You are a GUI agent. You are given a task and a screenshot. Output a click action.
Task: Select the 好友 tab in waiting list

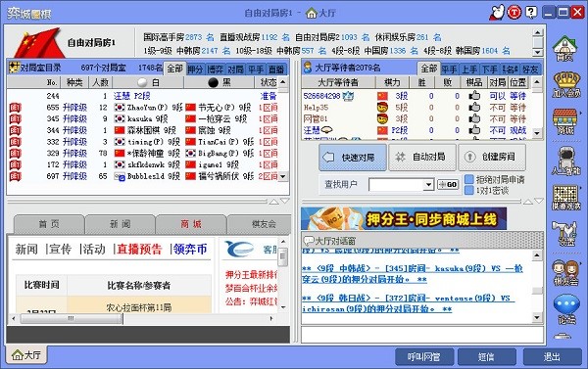click(530, 69)
